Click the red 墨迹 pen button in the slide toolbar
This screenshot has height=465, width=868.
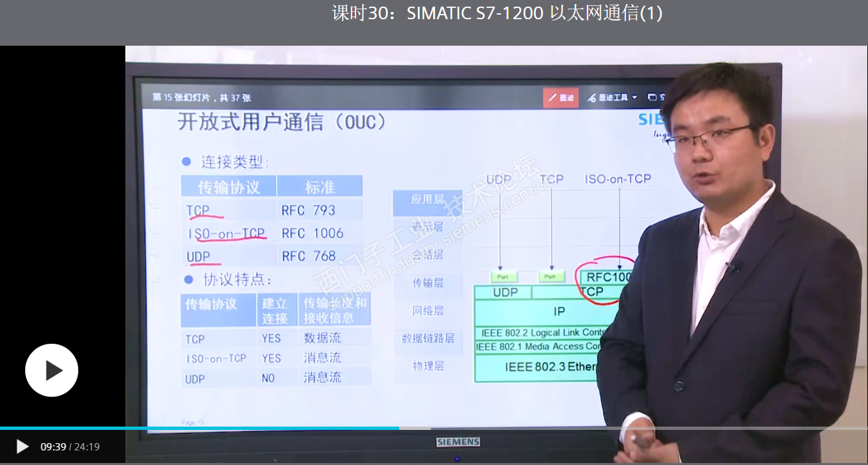560,97
